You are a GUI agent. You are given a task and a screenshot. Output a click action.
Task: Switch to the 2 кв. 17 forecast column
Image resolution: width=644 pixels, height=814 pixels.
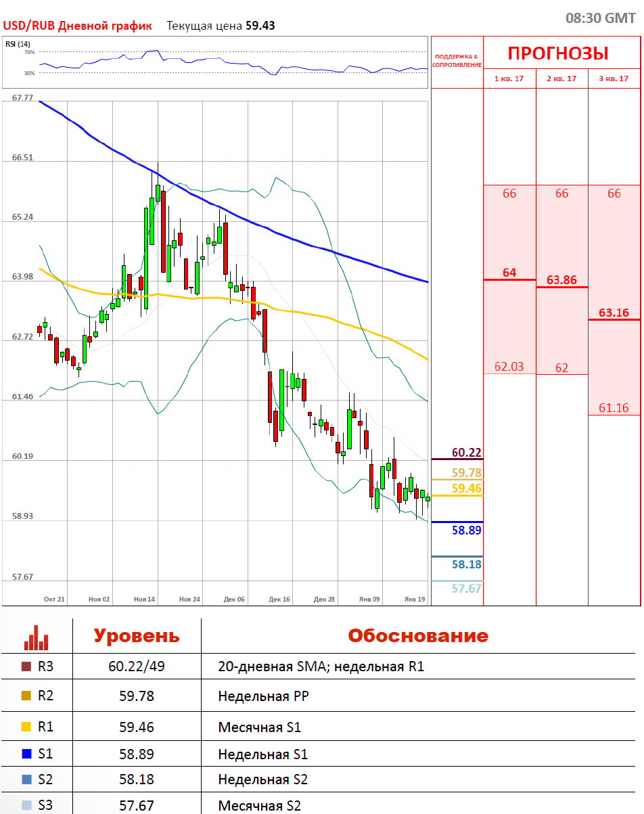point(561,78)
